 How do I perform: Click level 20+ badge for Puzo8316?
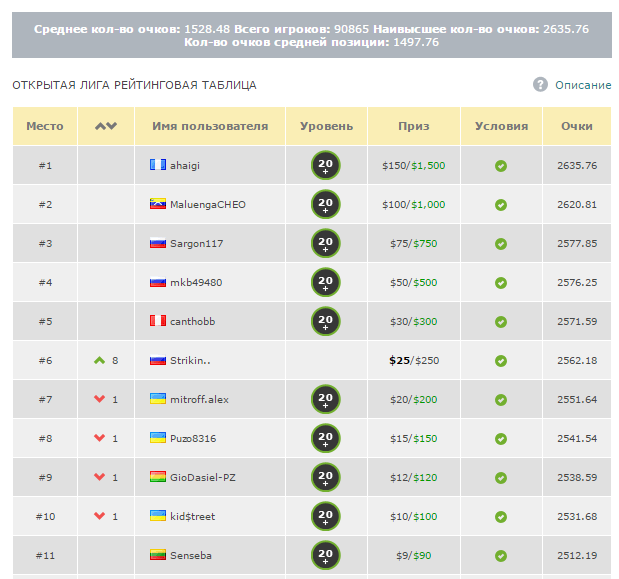point(326,438)
